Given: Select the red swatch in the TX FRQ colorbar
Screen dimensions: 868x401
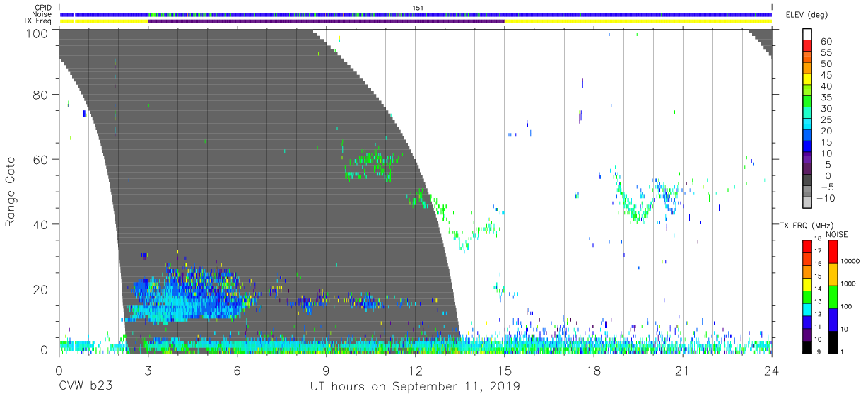Looking at the screenshot, I should coord(807,247).
